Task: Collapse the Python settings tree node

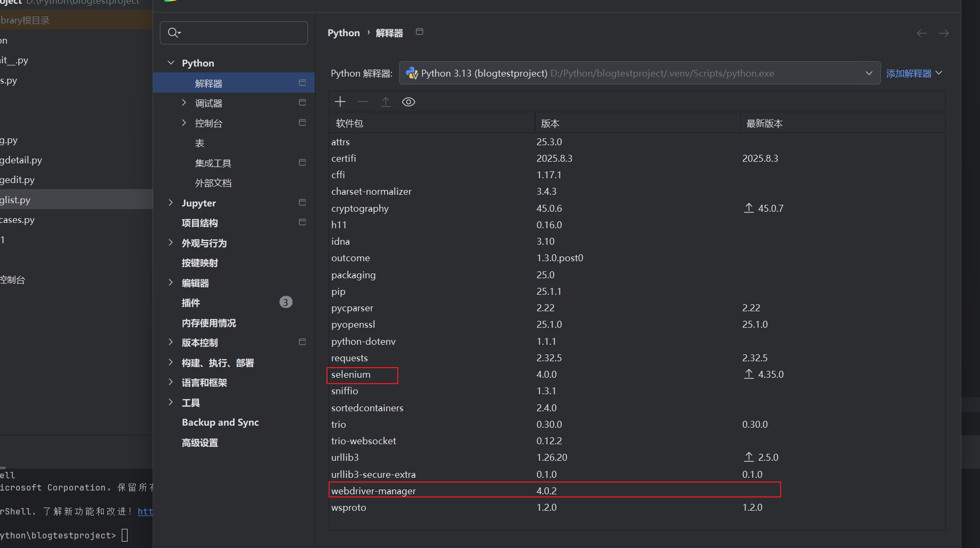Action: coord(171,63)
